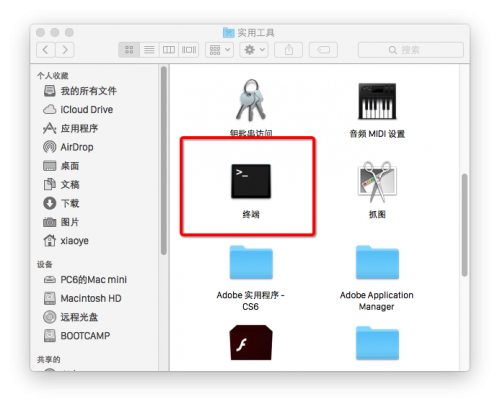
Task: Go back with the back arrow
Action: click(x=46, y=50)
